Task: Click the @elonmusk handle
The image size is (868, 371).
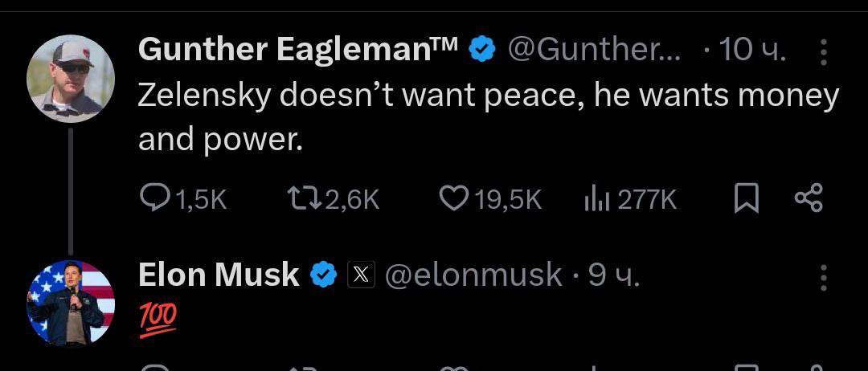Action: pyautogui.click(x=473, y=275)
